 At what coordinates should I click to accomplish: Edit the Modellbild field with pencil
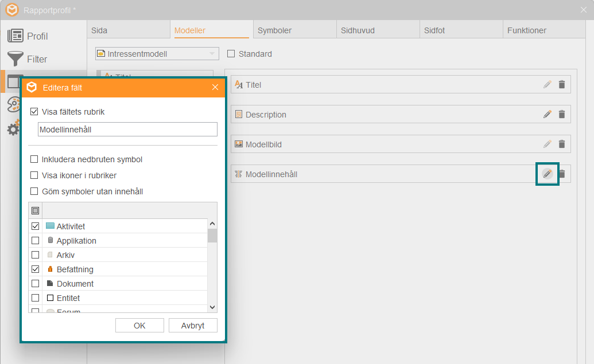547,144
